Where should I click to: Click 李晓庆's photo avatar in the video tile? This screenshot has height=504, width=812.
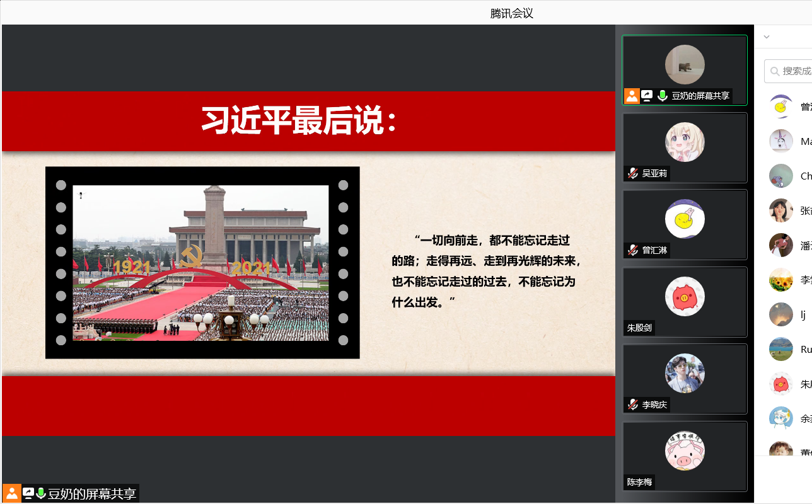(685, 373)
